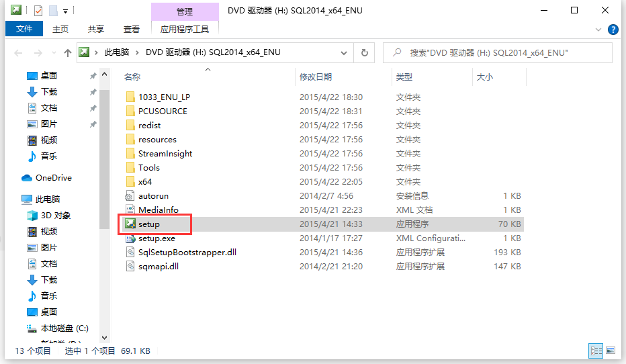Switch to the 共享 ribbon tab

coord(96,29)
